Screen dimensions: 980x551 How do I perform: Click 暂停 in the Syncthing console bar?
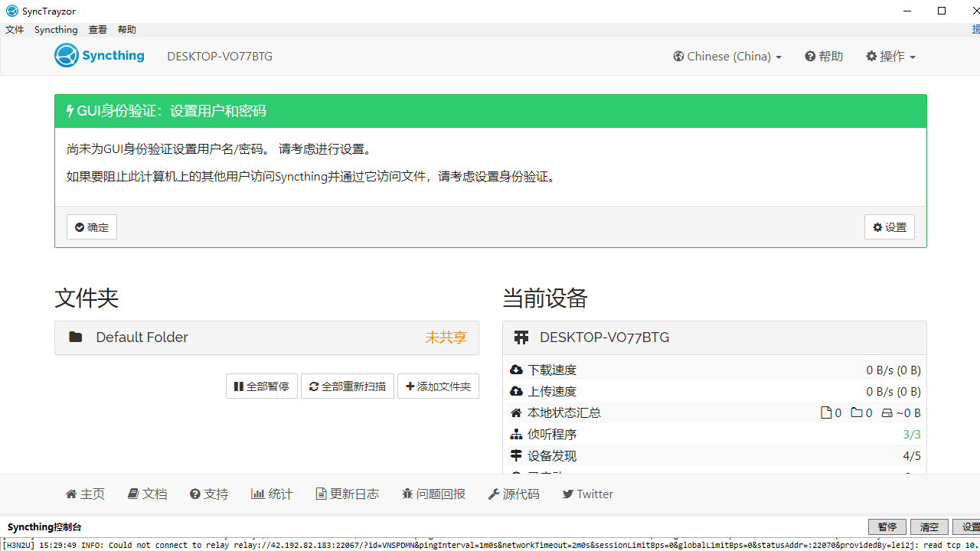[887, 527]
